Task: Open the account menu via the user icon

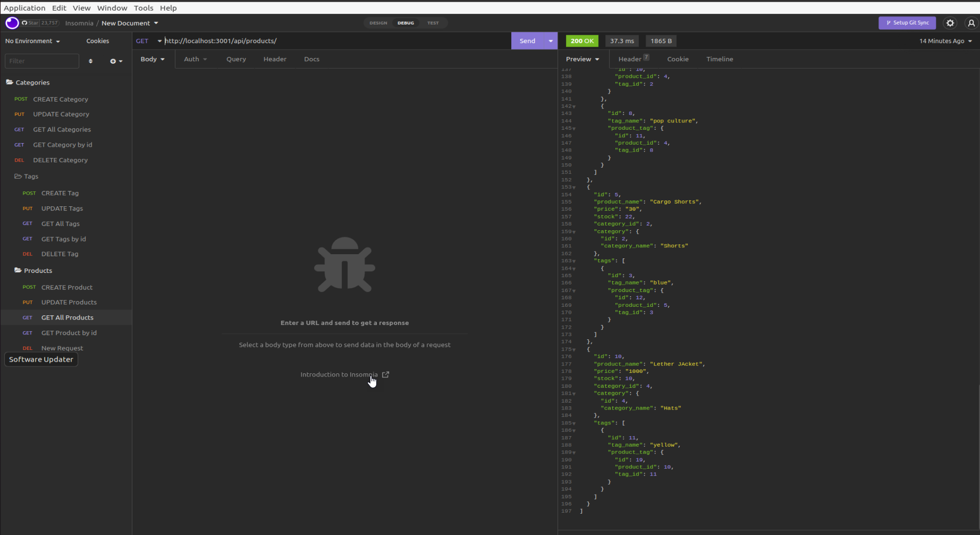Action: point(971,23)
